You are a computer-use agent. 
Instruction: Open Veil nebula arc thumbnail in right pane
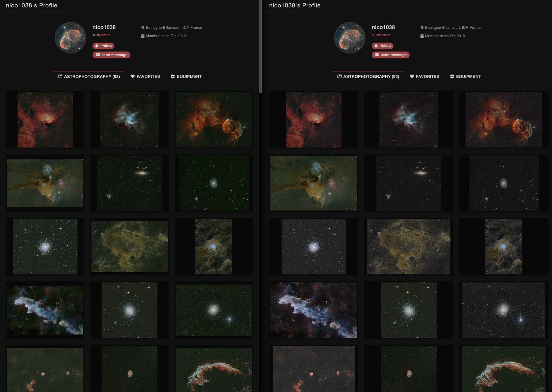coord(504,368)
